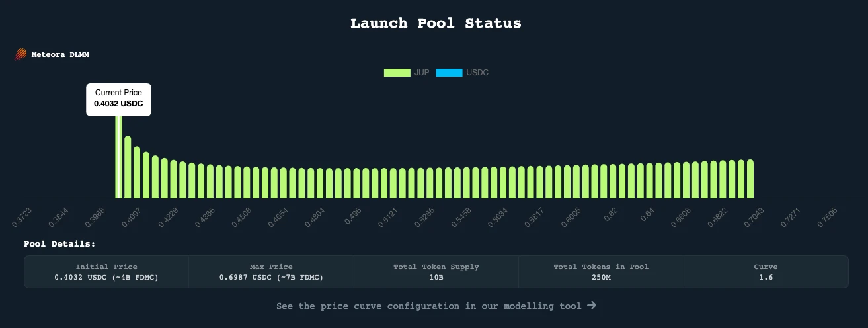Click the green JUP legend color swatch
Viewport: 868px width, 328px height.
(x=397, y=73)
